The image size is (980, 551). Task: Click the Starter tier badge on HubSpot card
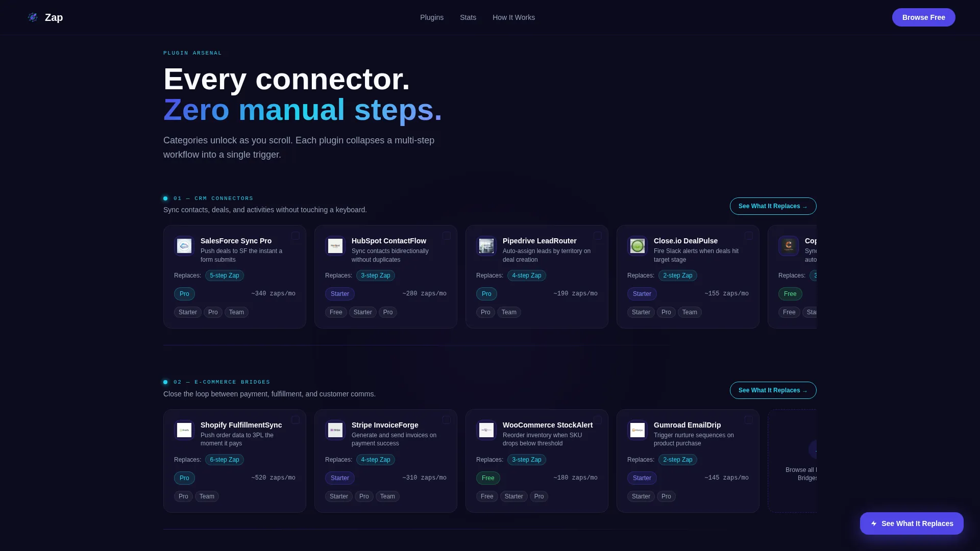tap(340, 294)
